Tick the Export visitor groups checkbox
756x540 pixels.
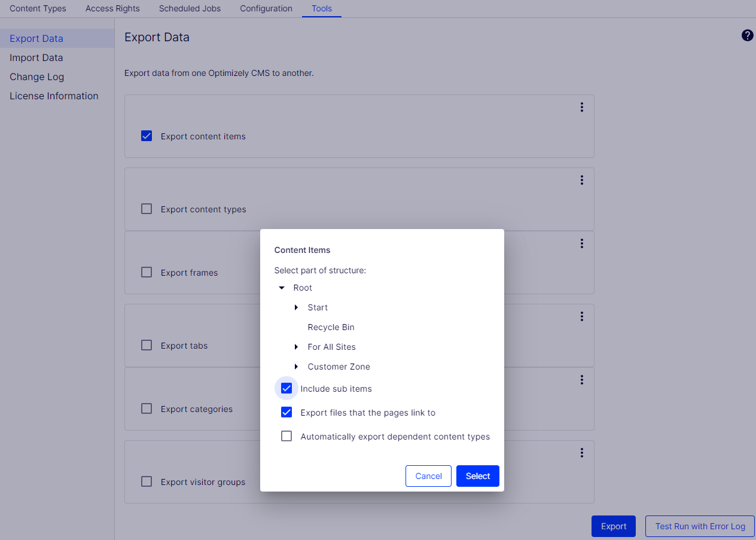point(147,481)
